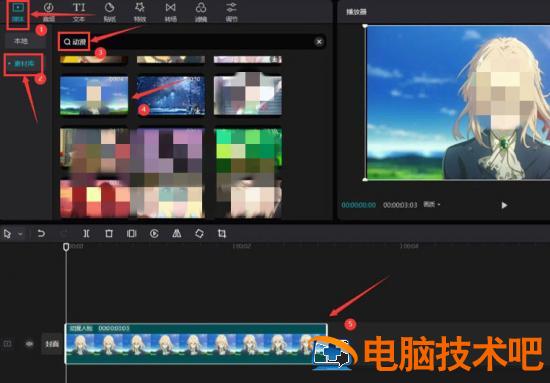Open the 原始 ratio dropdown in player

[431, 204]
